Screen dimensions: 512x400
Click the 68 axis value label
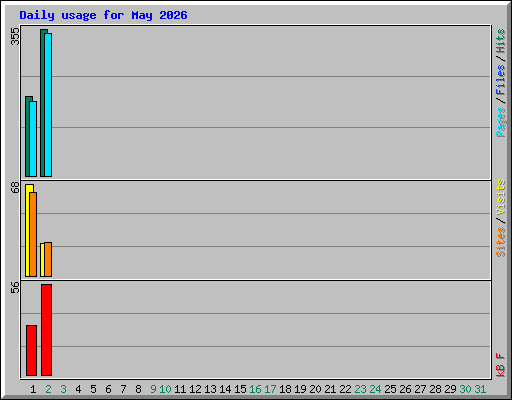[15, 187]
